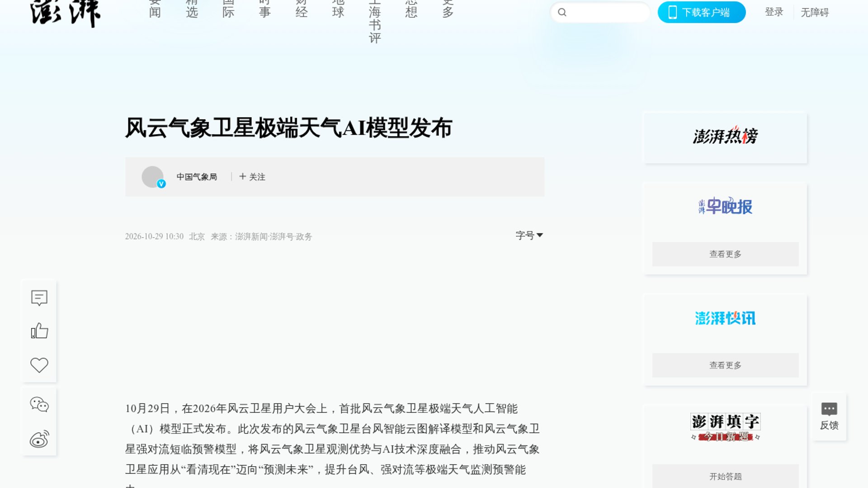Click the source text 澎湃新闻·澎湃号·政务
Image resolution: width=868 pixels, height=488 pixels.
click(x=274, y=236)
